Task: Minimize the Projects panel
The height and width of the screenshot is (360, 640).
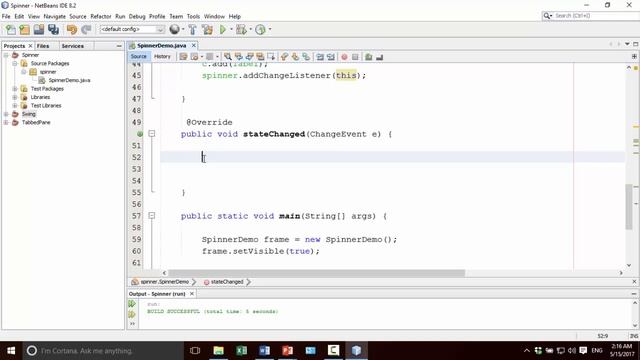Action: pos(119,46)
